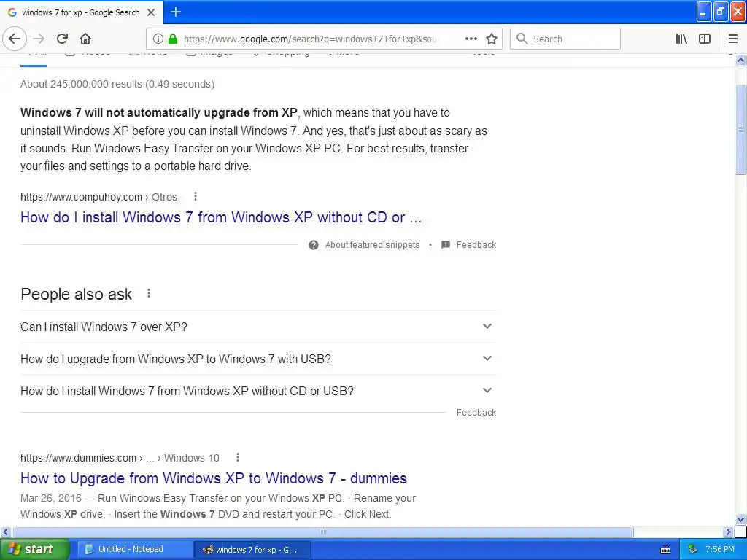Bookmark this page with the star icon
This screenshot has height=560, width=747.
point(492,39)
